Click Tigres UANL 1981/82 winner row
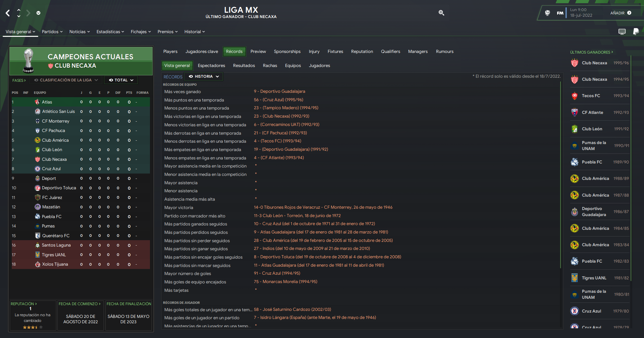644x338 pixels. [x=599, y=278]
